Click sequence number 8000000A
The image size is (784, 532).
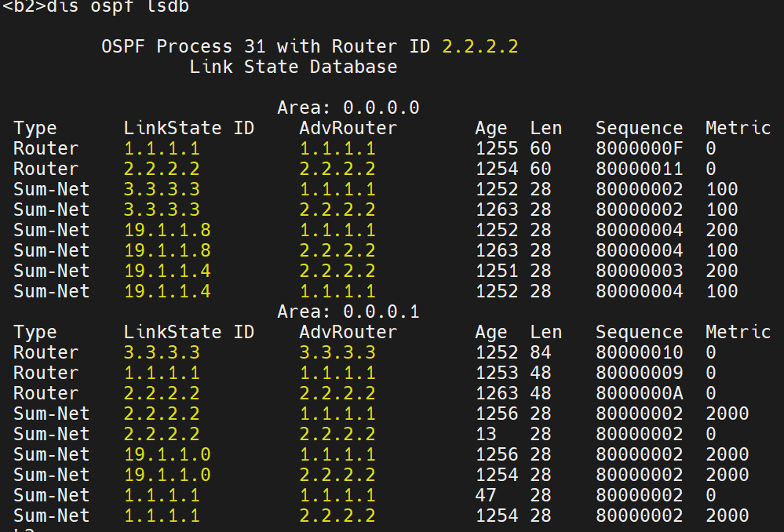(639, 393)
